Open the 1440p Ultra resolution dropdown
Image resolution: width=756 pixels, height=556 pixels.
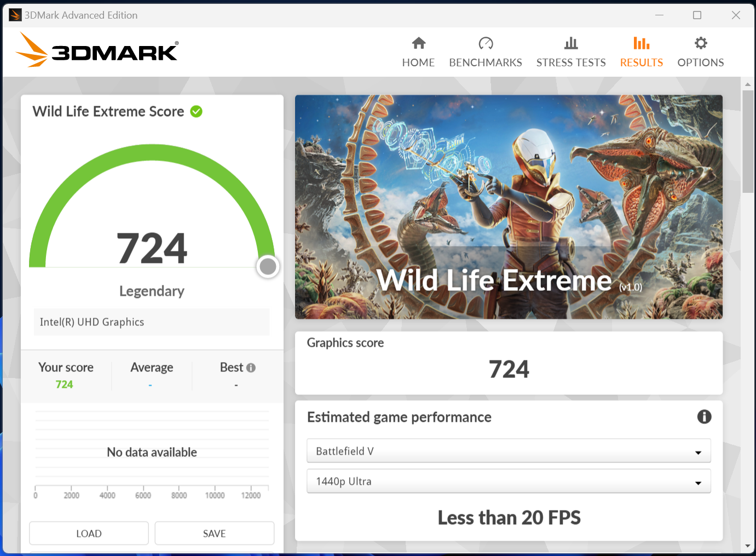point(509,481)
